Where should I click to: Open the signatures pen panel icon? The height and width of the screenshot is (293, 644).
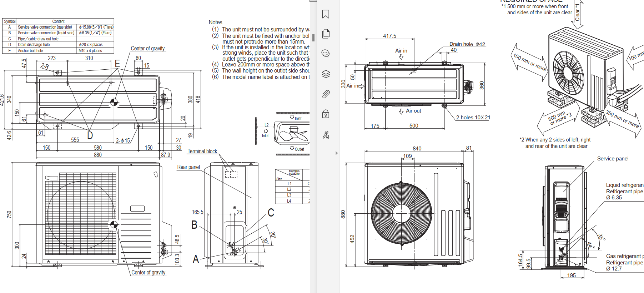point(326,135)
